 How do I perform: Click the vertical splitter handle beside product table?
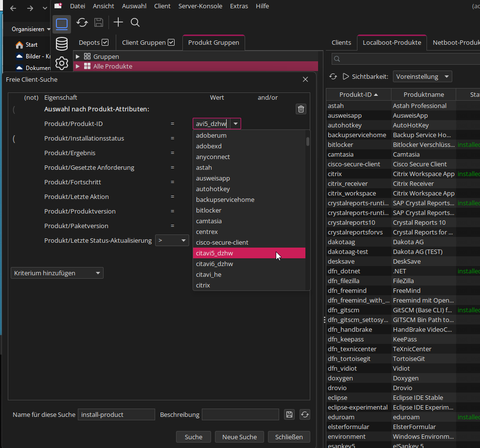tap(324, 320)
